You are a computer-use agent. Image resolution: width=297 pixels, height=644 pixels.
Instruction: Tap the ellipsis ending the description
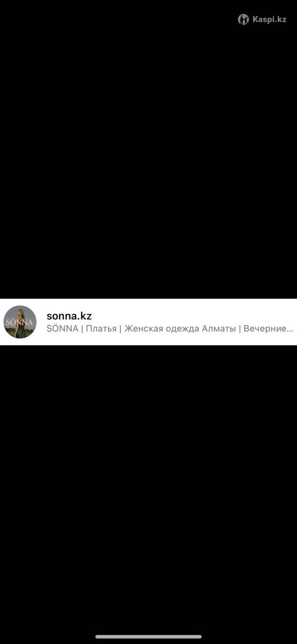[x=291, y=331]
